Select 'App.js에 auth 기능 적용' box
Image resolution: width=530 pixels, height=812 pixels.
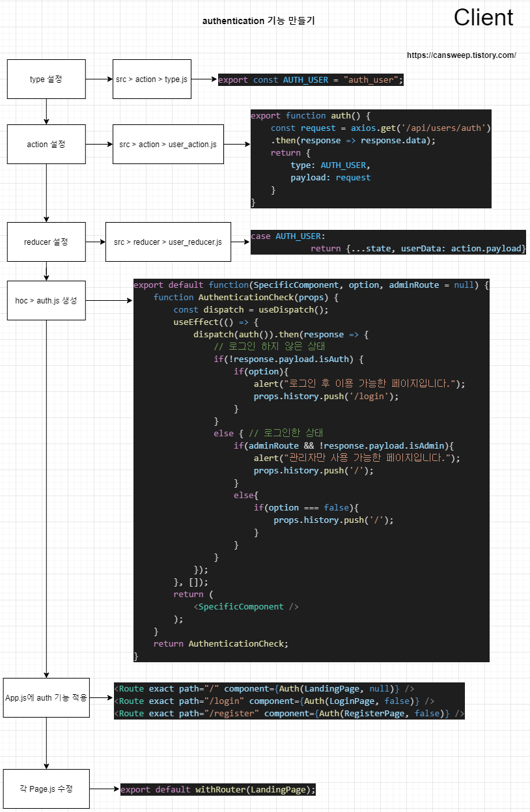tap(46, 697)
